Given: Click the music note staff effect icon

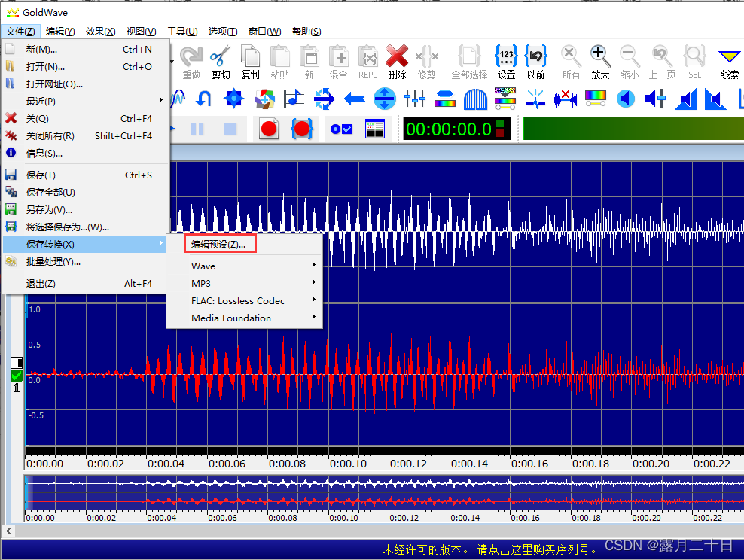Looking at the screenshot, I should (x=294, y=99).
